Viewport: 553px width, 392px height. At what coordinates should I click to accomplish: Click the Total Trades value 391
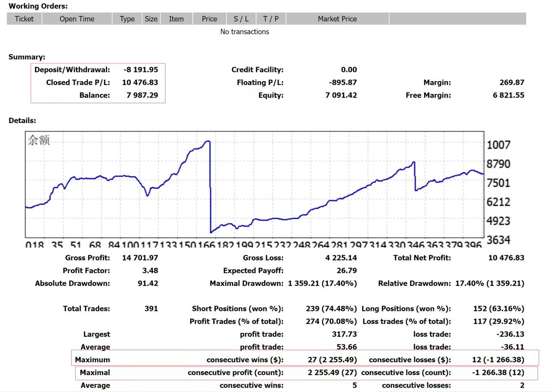tap(151, 309)
